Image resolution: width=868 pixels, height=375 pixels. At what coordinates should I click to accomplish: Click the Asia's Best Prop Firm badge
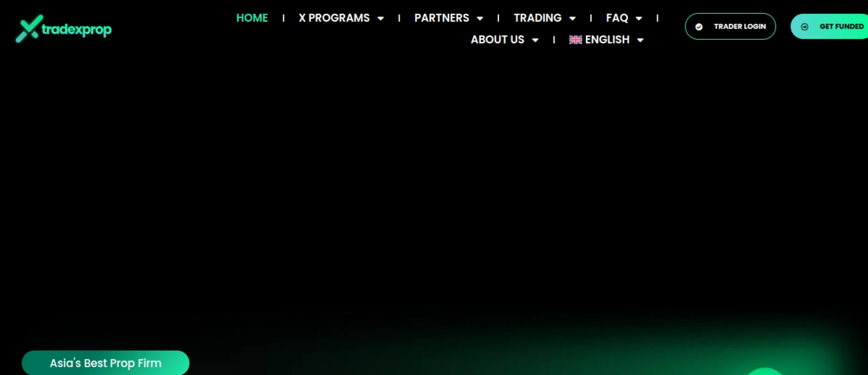click(106, 363)
